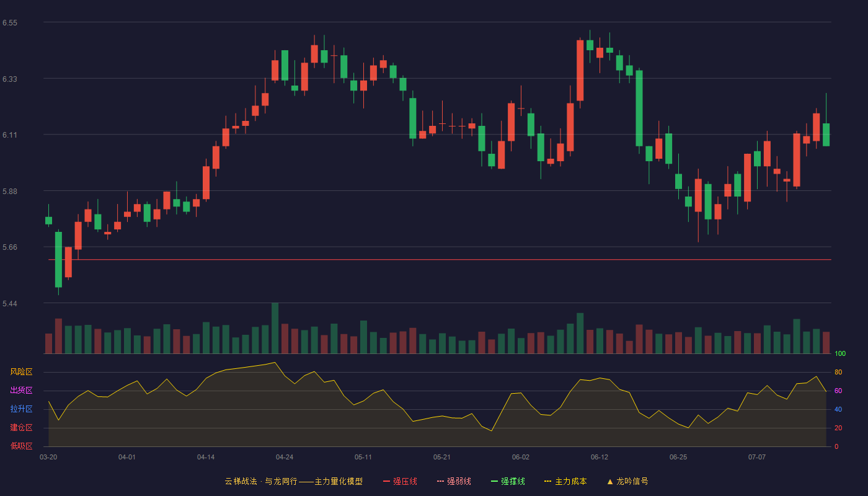Image resolution: width=868 pixels, height=496 pixels.
Task: Click the 40 indicator scale value
Action: click(x=838, y=409)
